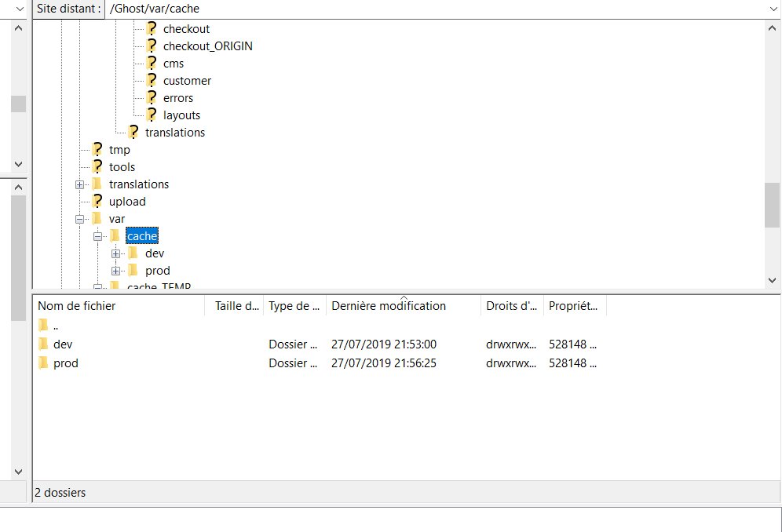Click the dev folder icon in file list
The image size is (782, 532).
(x=43, y=344)
